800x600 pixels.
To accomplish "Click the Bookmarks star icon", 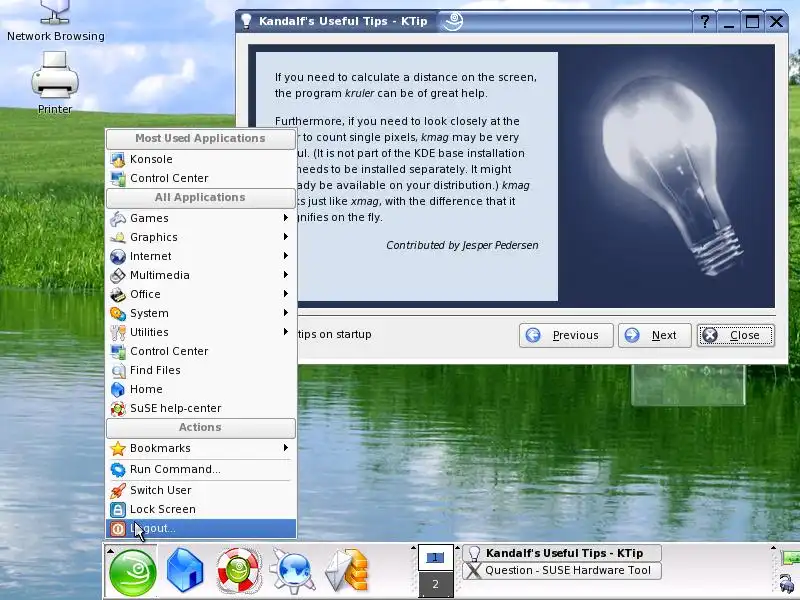I will click(118, 448).
